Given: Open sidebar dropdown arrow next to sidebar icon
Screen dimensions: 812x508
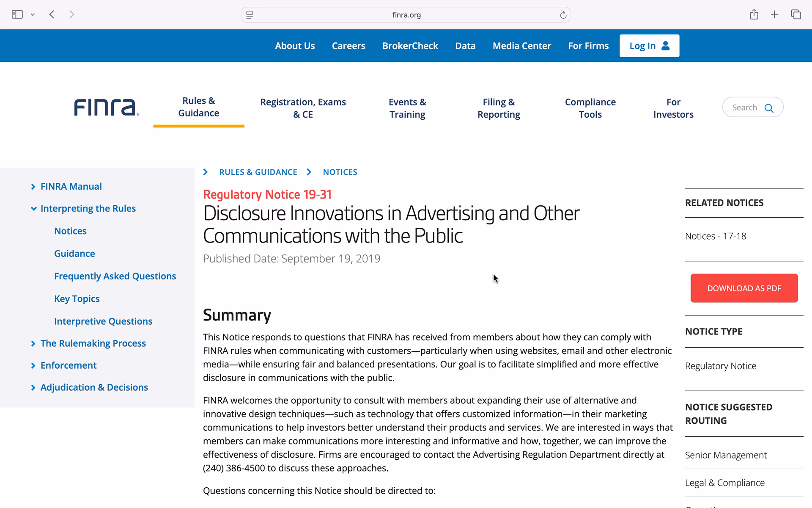Looking at the screenshot, I should tap(33, 15).
